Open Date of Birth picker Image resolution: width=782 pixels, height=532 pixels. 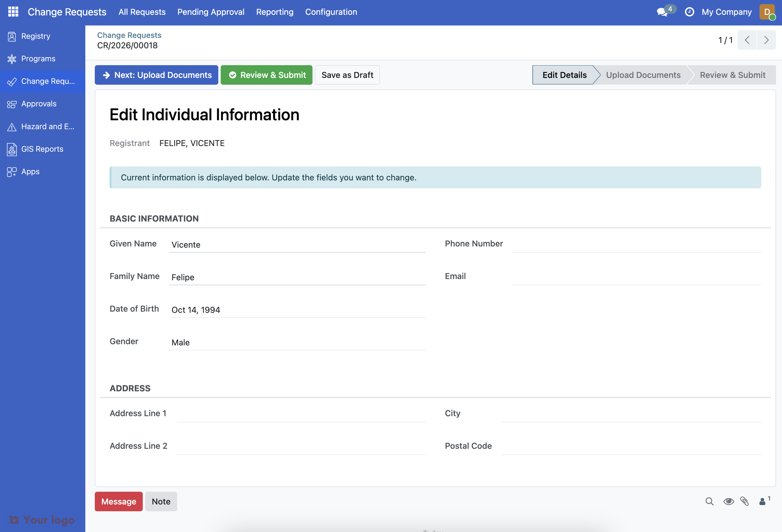(x=297, y=310)
